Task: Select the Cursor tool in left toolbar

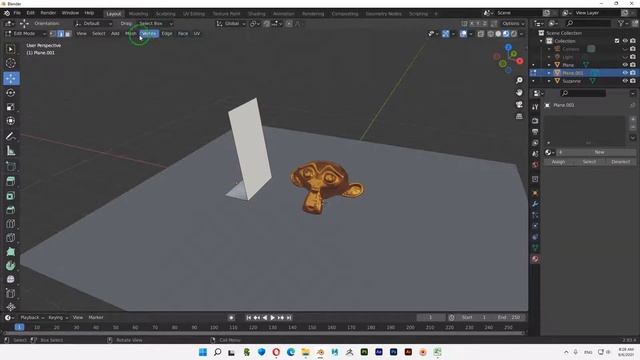Action: [11, 63]
